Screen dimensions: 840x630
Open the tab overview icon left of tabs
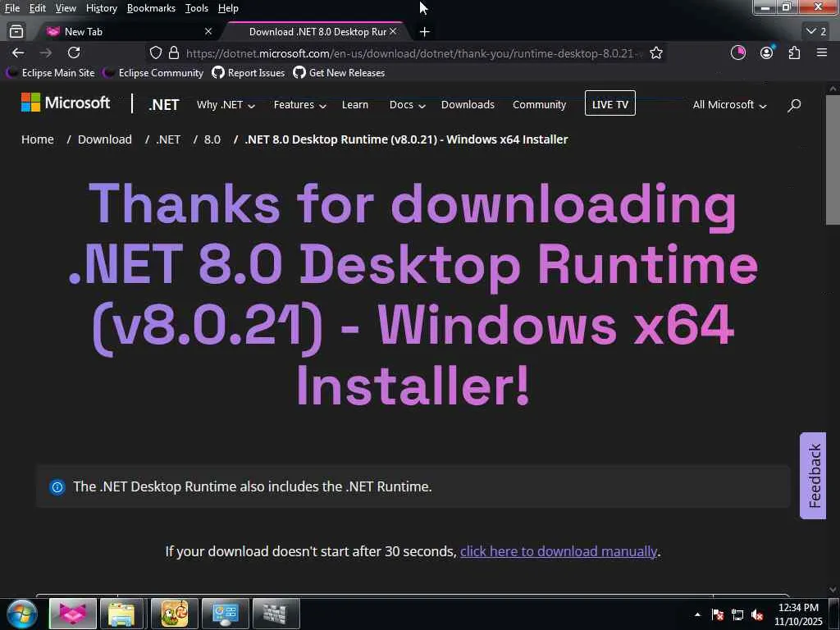coord(16,32)
